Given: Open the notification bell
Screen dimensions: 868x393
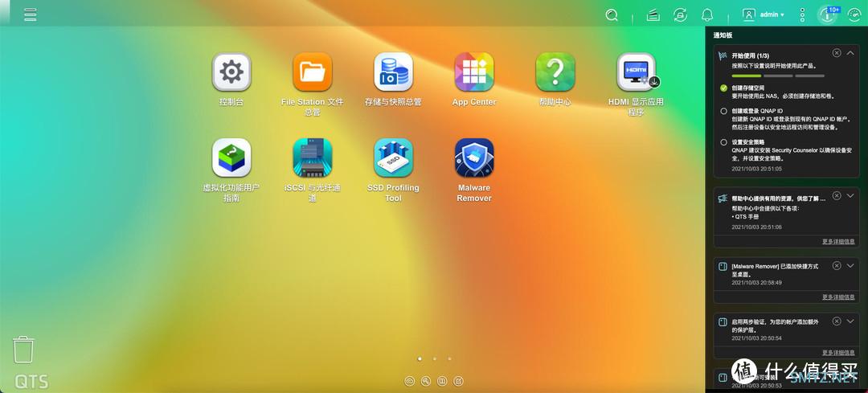Looking at the screenshot, I should point(707,15).
